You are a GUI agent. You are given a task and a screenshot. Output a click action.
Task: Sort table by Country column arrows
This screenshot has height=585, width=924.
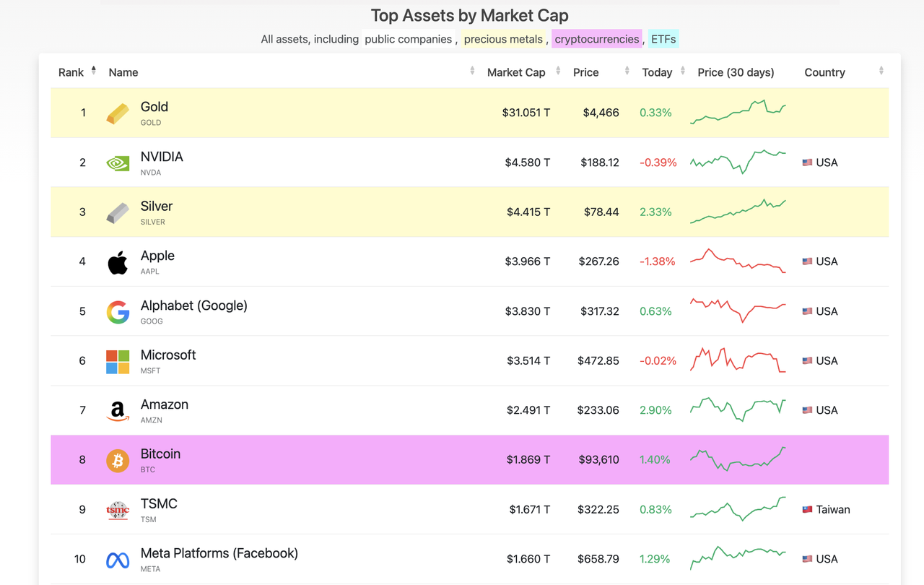881,71
